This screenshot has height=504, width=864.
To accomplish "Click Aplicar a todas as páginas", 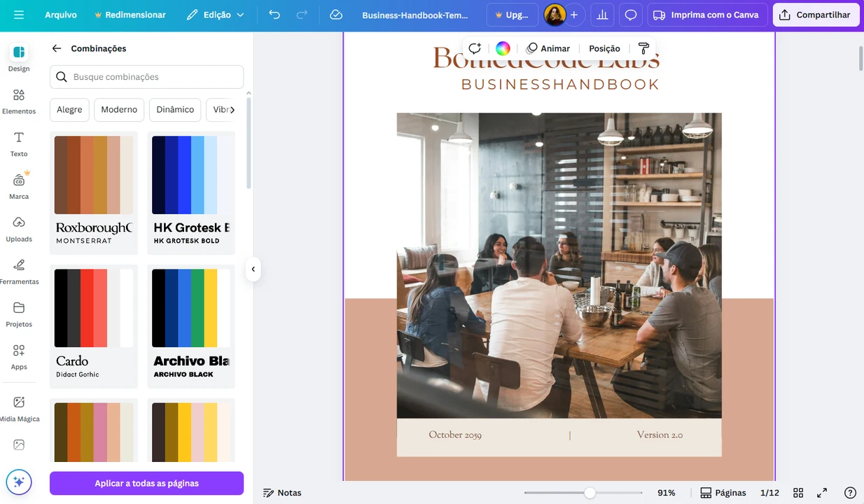I will point(146,483).
